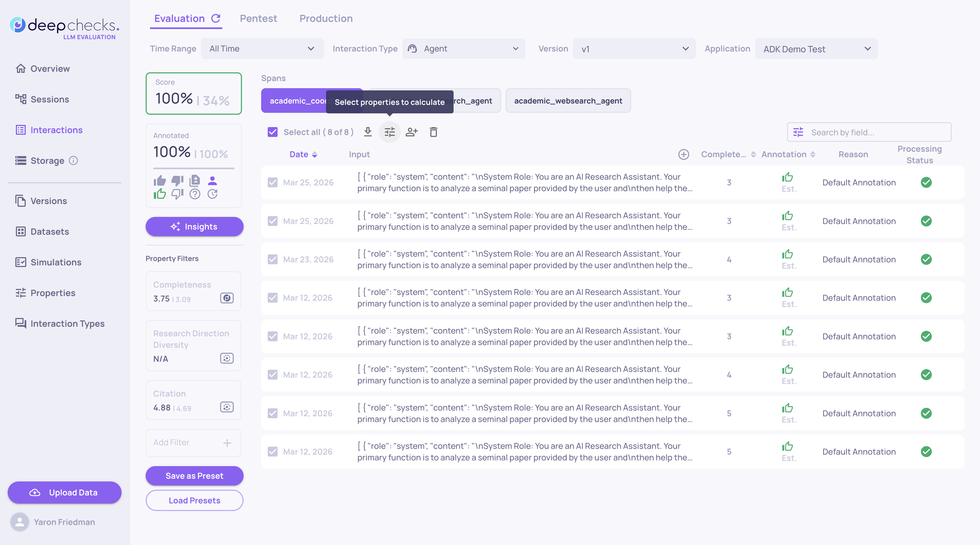Click the Insights button
980x545 pixels.
194,226
